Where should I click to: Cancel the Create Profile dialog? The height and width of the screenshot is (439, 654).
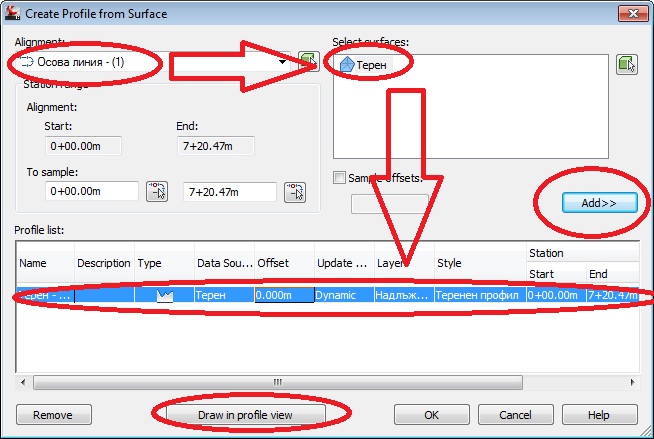516,415
